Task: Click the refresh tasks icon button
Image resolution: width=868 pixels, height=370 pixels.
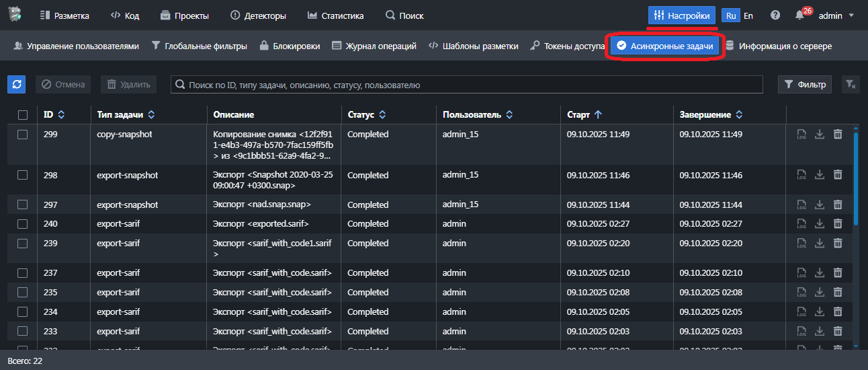Action: pyautogui.click(x=17, y=84)
